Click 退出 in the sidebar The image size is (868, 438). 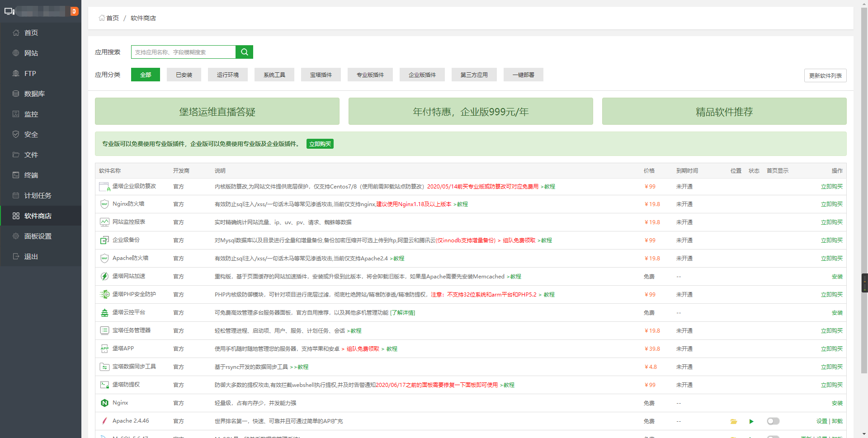(41, 256)
